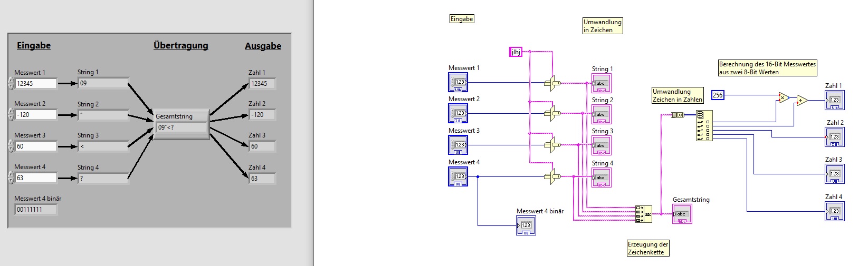Click the Messwert 3 terminal in block diagram
This screenshot has height=266, width=868.
point(458,145)
